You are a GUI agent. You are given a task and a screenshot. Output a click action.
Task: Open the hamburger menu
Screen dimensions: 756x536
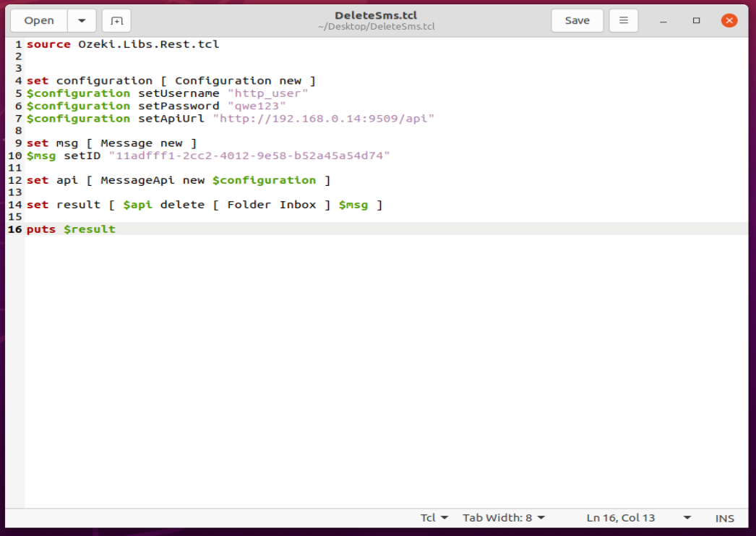pos(624,21)
